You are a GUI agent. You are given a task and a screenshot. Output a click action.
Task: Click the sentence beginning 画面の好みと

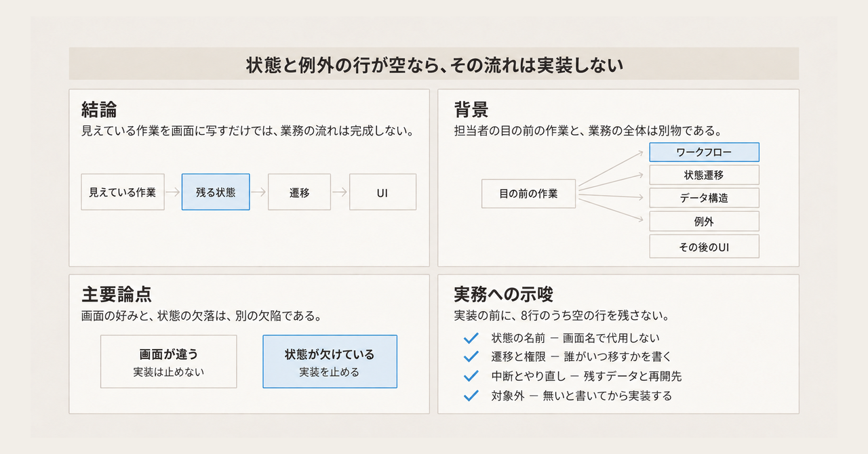(201, 316)
